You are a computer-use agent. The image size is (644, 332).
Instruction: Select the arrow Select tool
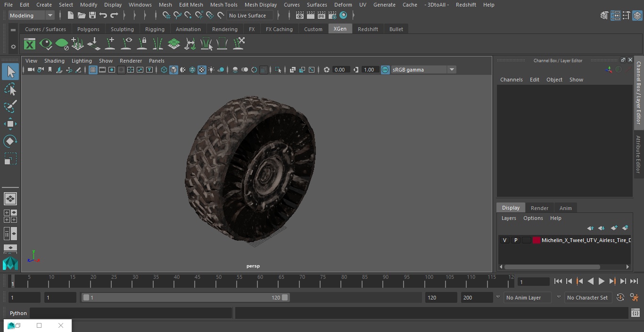coord(10,72)
